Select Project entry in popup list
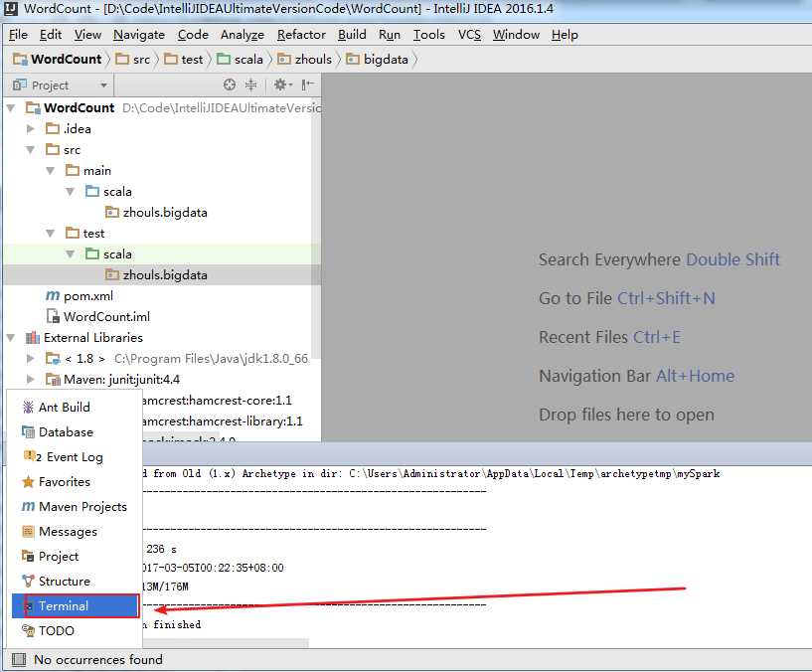The image size is (812, 672). (x=75, y=557)
